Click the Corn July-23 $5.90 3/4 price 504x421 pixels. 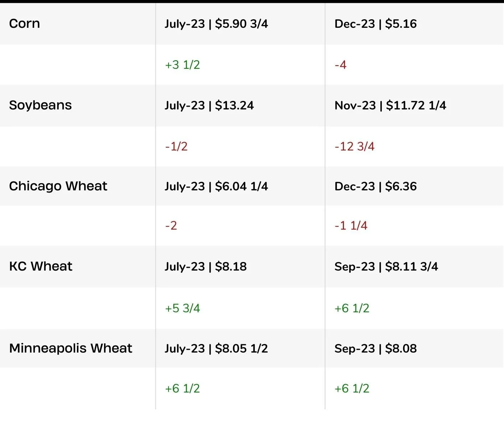[x=216, y=24]
